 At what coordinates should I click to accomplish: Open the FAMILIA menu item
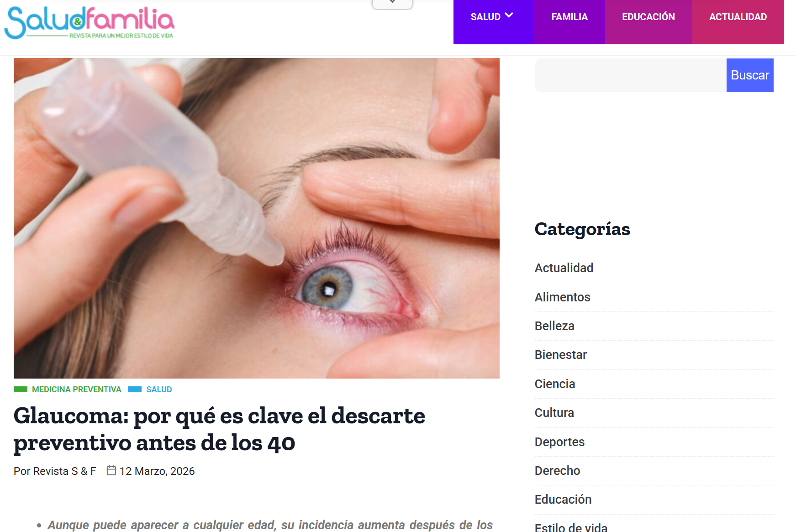(569, 17)
